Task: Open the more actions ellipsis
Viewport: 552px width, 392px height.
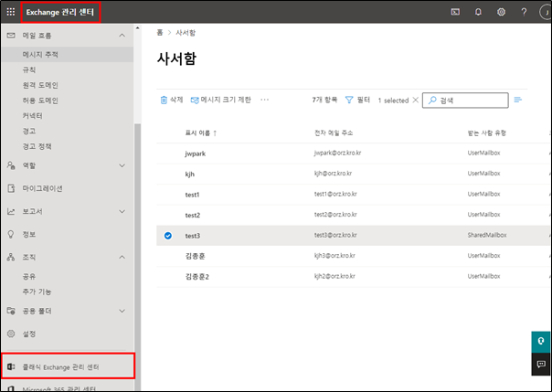Action: (265, 100)
